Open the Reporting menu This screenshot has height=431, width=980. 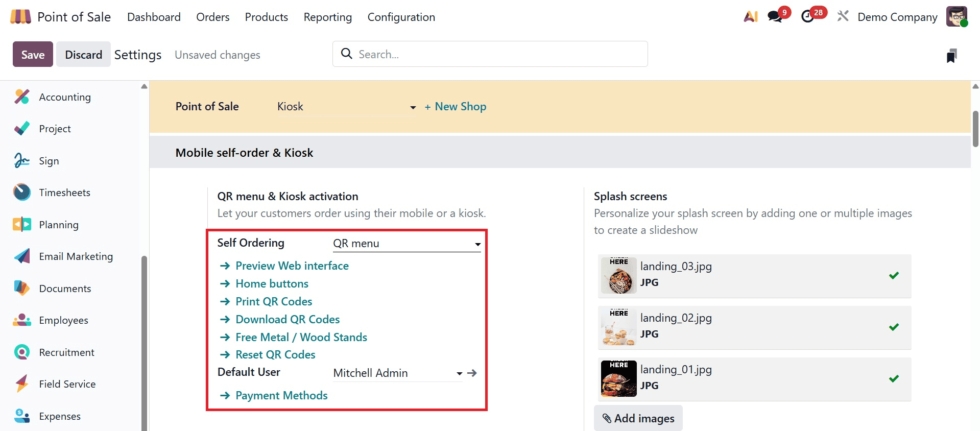click(x=328, y=17)
